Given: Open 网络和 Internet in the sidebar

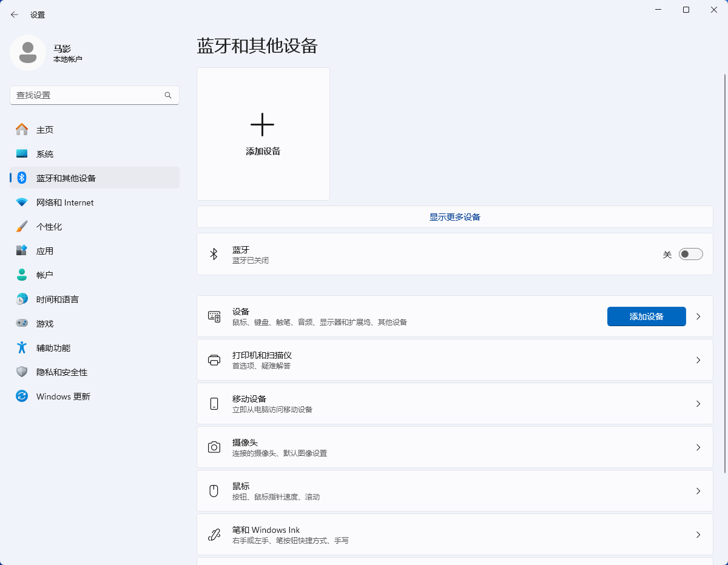Looking at the screenshot, I should point(65,202).
